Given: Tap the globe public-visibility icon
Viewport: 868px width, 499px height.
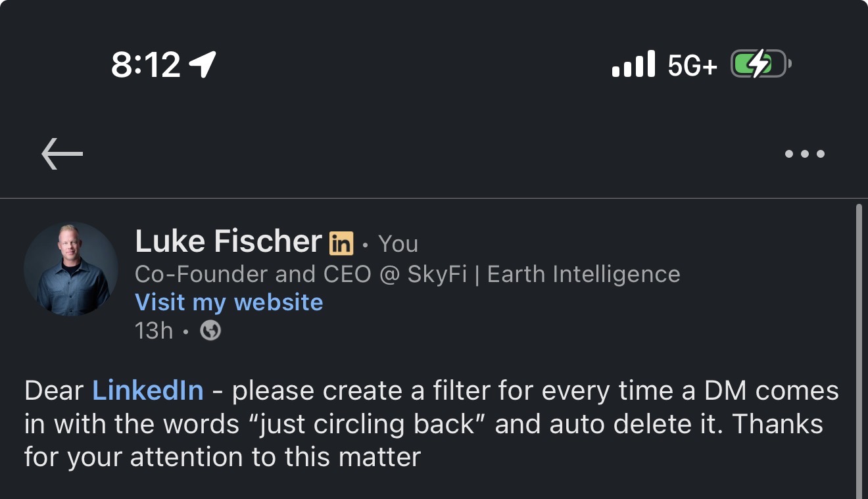Looking at the screenshot, I should coord(209,331).
